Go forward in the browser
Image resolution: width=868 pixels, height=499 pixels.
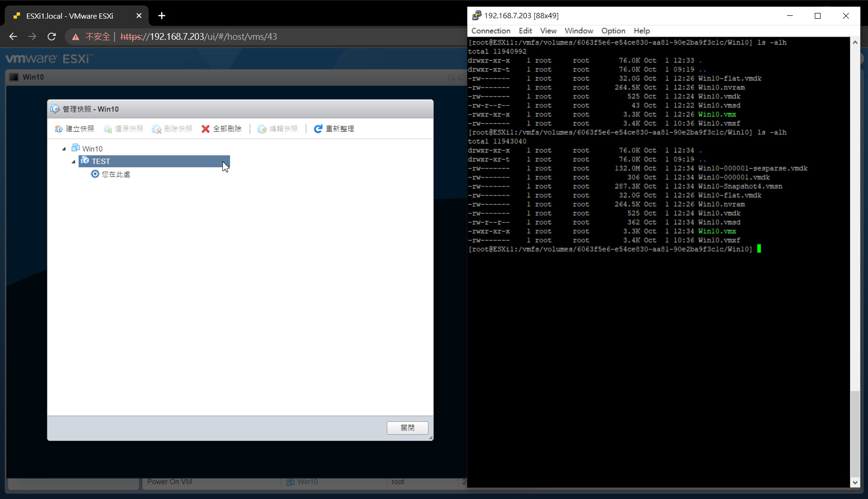coord(32,36)
